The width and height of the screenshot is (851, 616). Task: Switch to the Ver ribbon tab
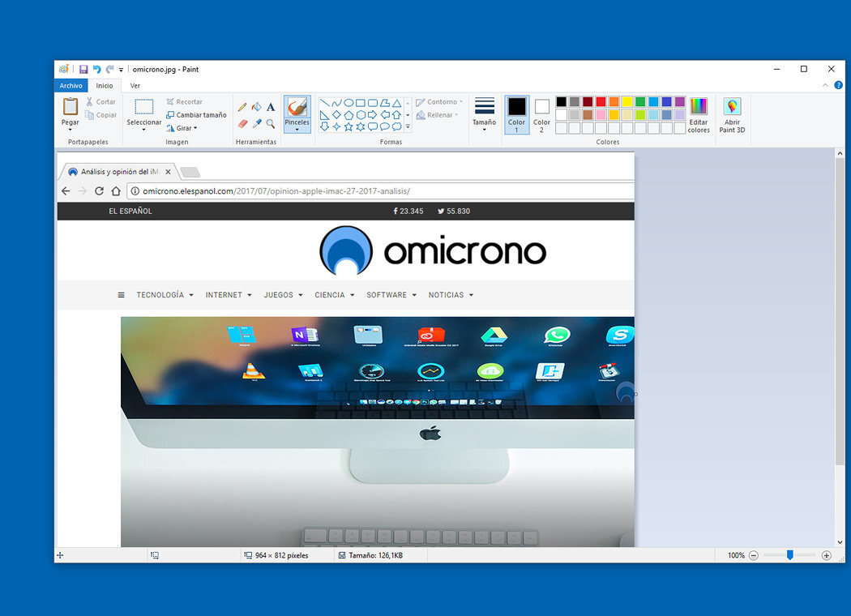pyautogui.click(x=135, y=85)
